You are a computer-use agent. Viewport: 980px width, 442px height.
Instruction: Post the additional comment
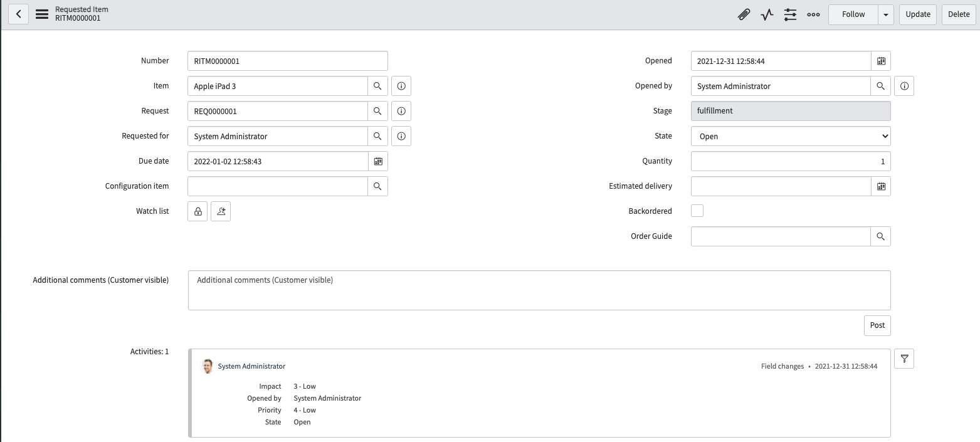pos(877,325)
